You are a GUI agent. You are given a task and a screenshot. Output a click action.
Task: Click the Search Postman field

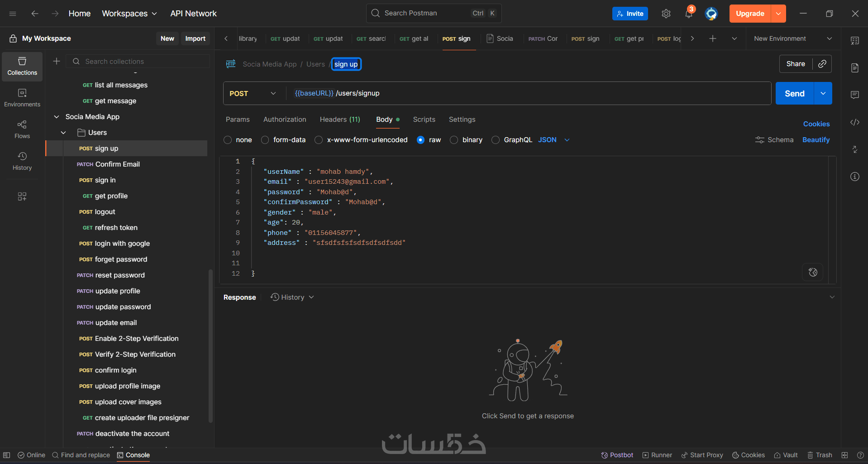click(434, 13)
